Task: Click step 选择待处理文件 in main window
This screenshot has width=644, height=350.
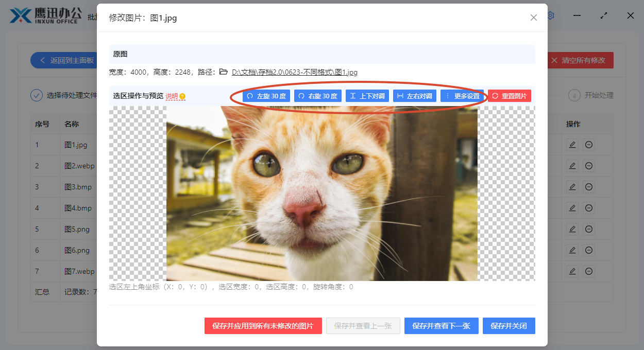Action: point(64,95)
